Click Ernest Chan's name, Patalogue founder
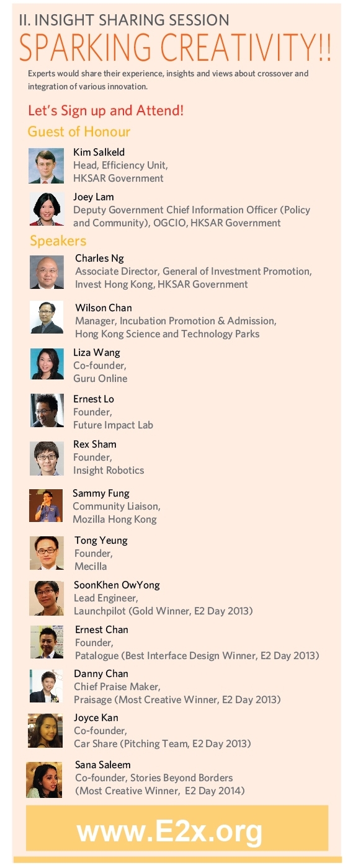This screenshot has height=868, width=353. coord(102,629)
